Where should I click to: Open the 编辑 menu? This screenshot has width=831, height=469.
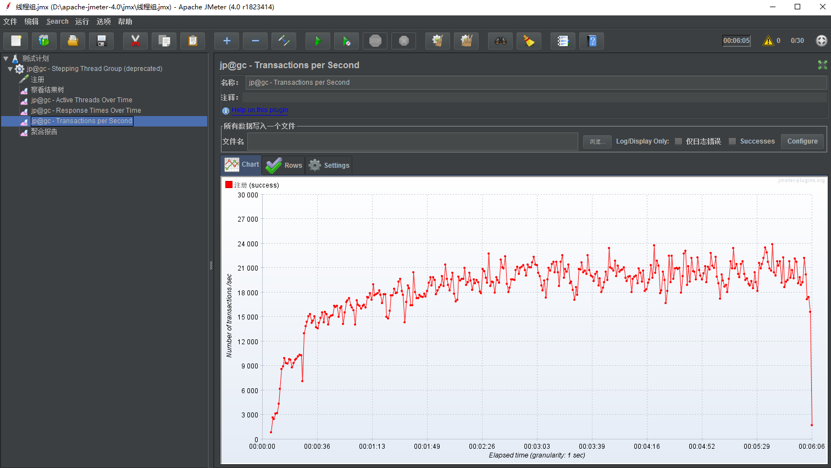(31, 22)
